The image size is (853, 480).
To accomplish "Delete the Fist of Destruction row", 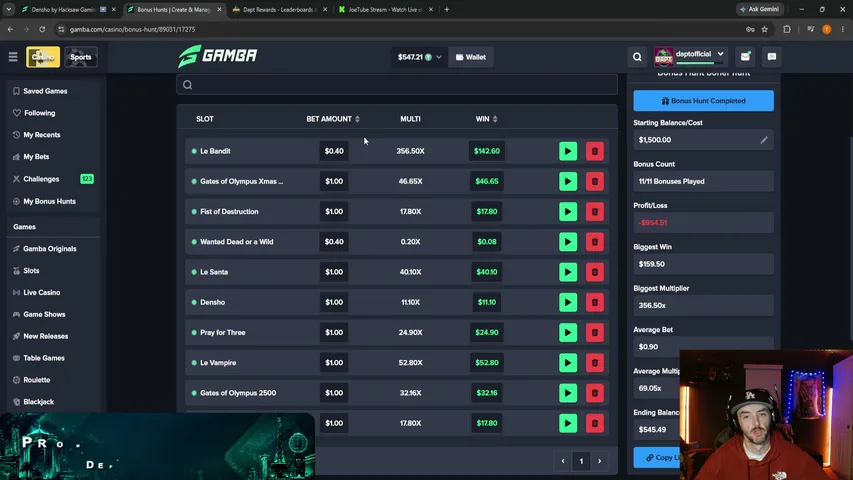I will tap(595, 212).
